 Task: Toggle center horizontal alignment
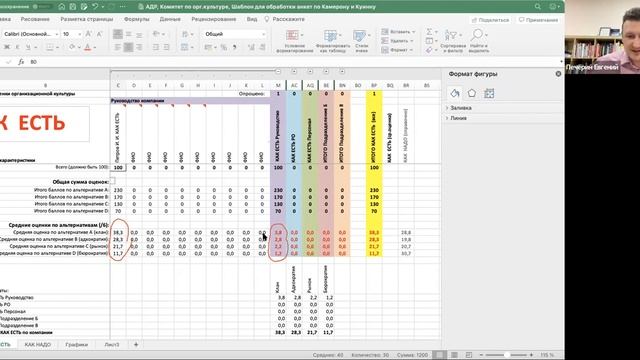click(x=128, y=47)
